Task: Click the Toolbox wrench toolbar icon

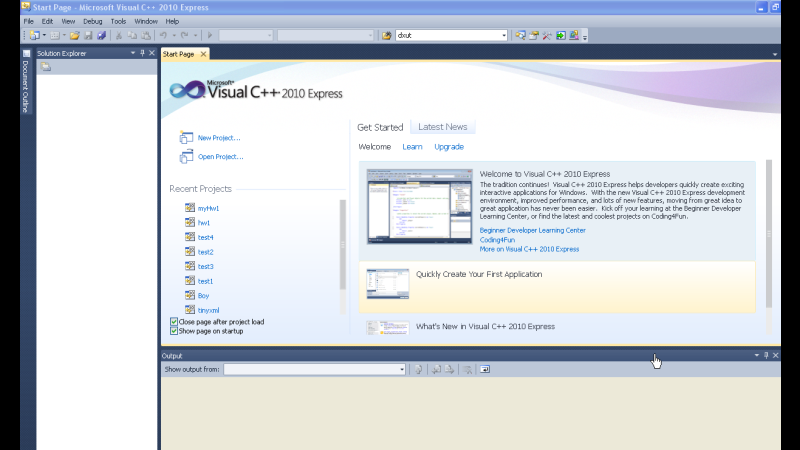Action: [x=547, y=35]
